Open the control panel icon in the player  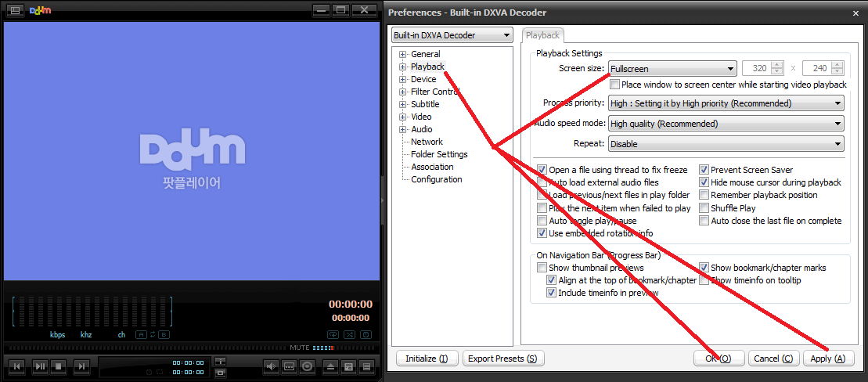349,366
